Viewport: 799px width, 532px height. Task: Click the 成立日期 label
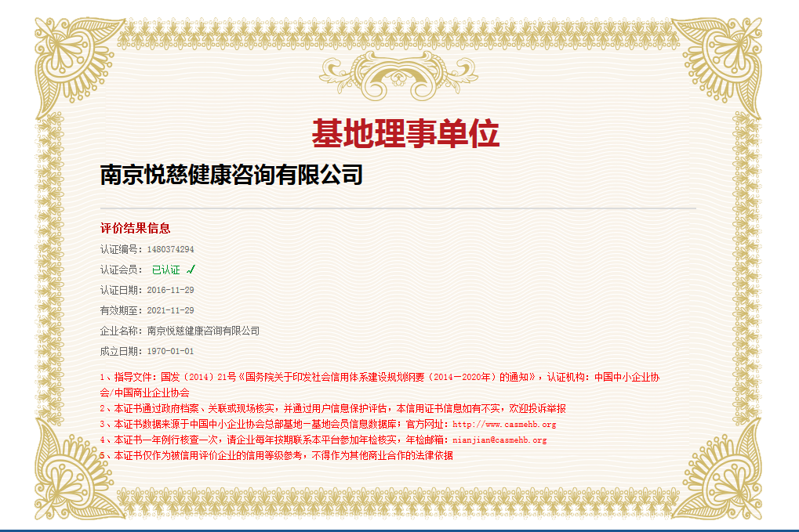(122, 351)
